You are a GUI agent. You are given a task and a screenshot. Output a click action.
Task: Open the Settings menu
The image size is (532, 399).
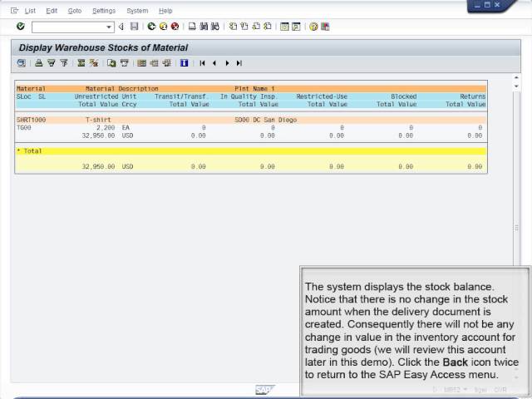pos(104,11)
